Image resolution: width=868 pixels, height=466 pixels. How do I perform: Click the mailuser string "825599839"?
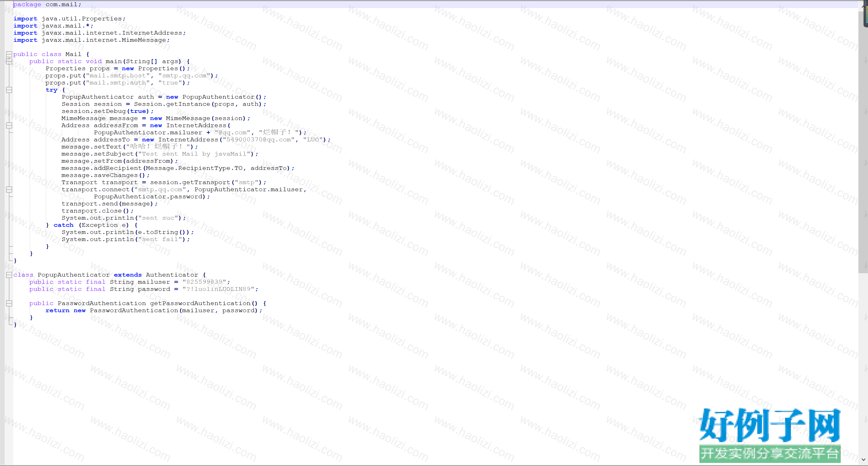pyautogui.click(x=204, y=282)
